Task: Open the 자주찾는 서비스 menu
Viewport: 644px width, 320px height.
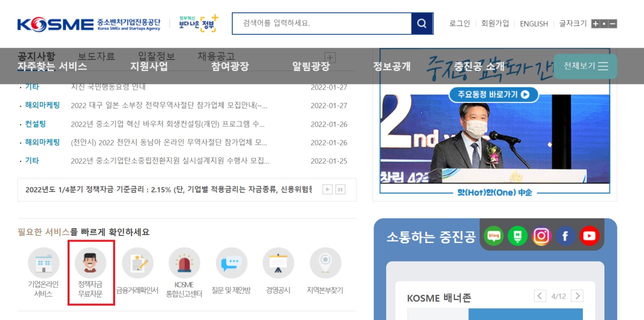Action: pyautogui.click(x=52, y=66)
